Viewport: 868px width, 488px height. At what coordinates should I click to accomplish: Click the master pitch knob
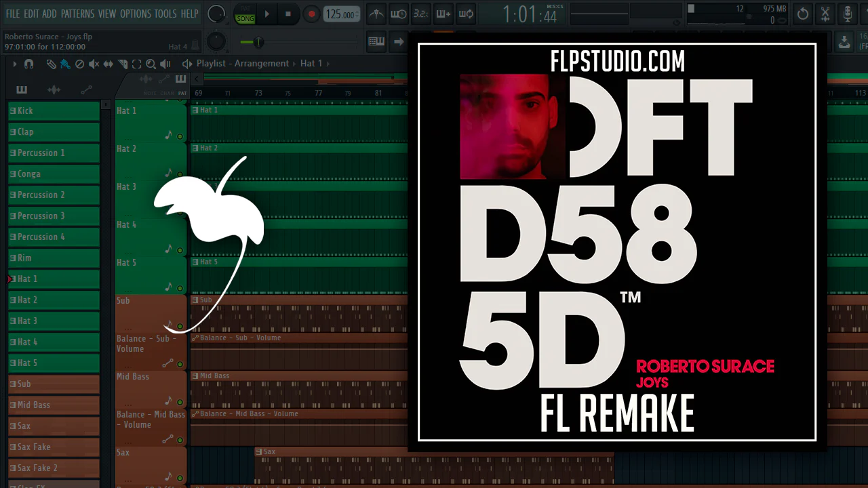click(216, 41)
